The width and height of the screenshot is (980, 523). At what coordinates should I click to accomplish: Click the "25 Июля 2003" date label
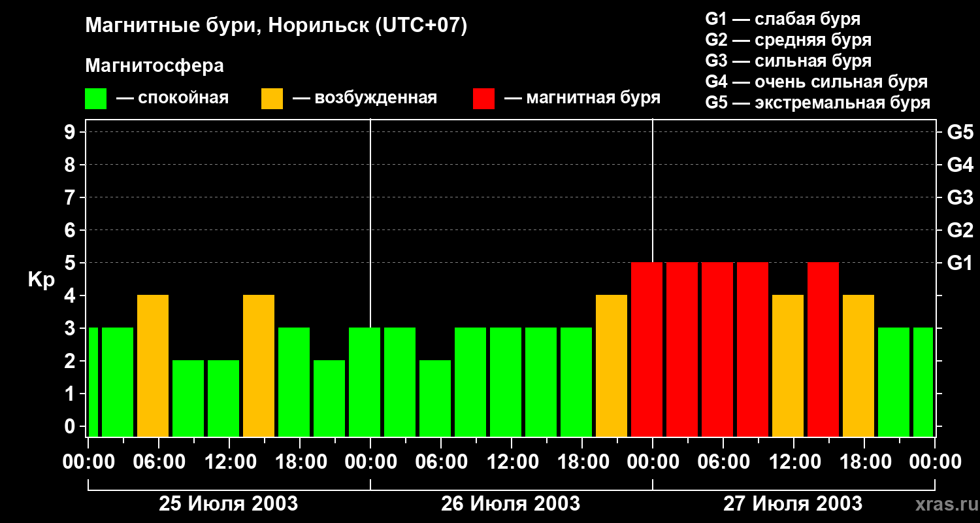pos(229,504)
